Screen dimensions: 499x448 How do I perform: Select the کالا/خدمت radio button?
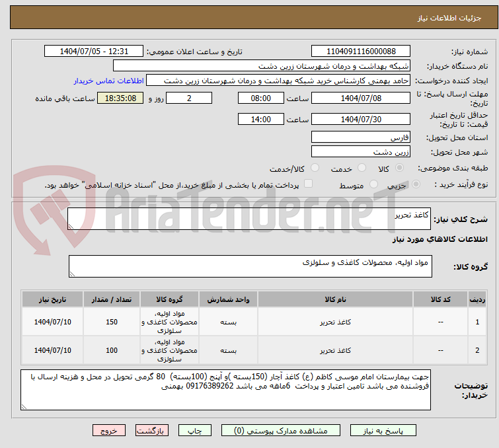tap(315, 168)
